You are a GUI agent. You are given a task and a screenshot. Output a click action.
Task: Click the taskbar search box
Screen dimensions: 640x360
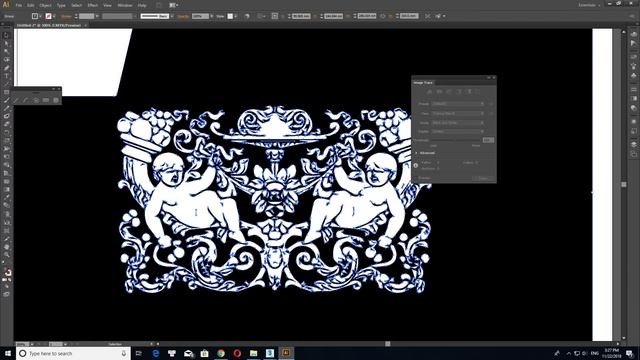click(x=73, y=353)
